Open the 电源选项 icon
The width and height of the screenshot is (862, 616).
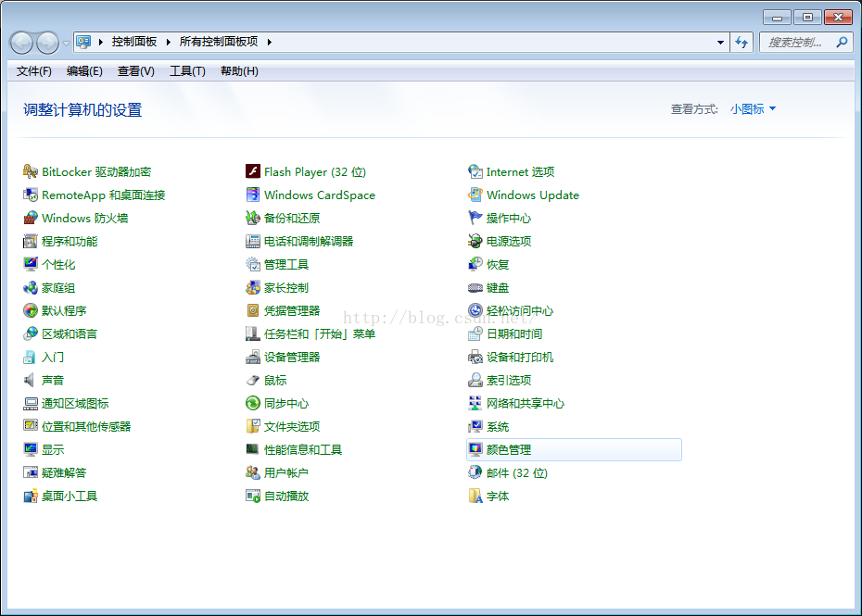[x=475, y=241]
